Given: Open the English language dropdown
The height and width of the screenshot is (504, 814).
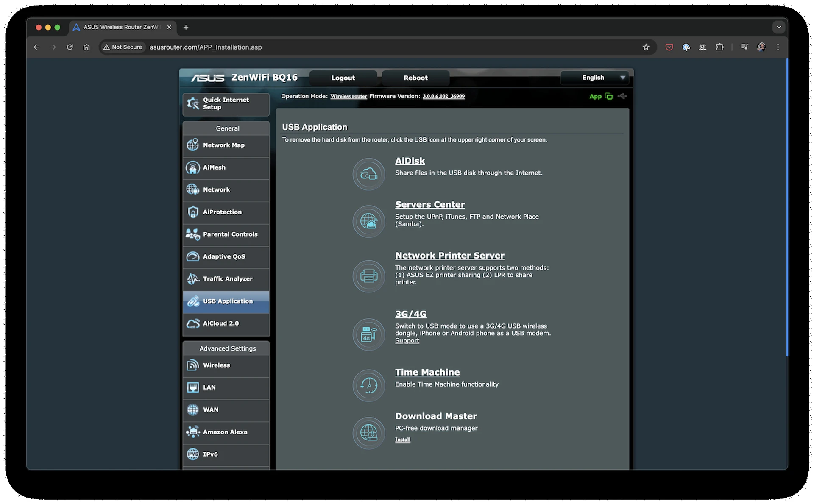Looking at the screenshot, I should [594, 78].
